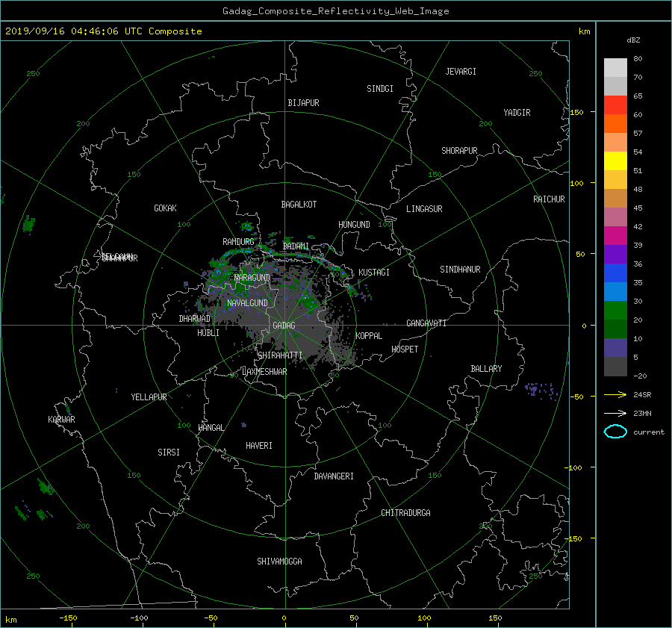The width and height of the screenshot is (672, 628).
Task: Click the SINDGI city label
Action: pyautogui.click(x=380, y=89)
